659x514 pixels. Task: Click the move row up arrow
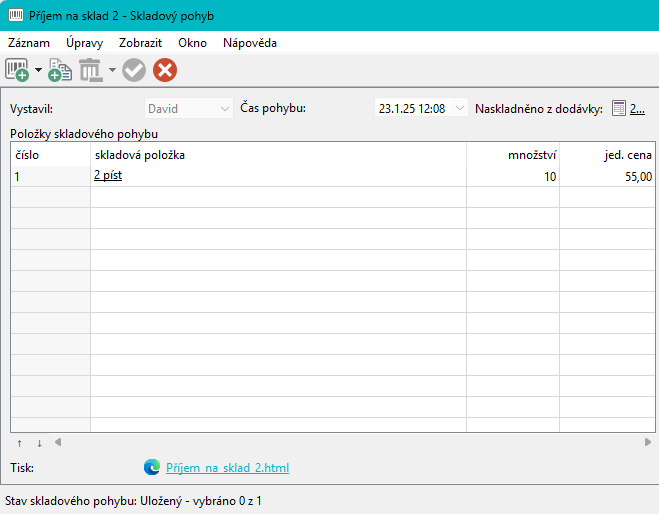point(20,442)
